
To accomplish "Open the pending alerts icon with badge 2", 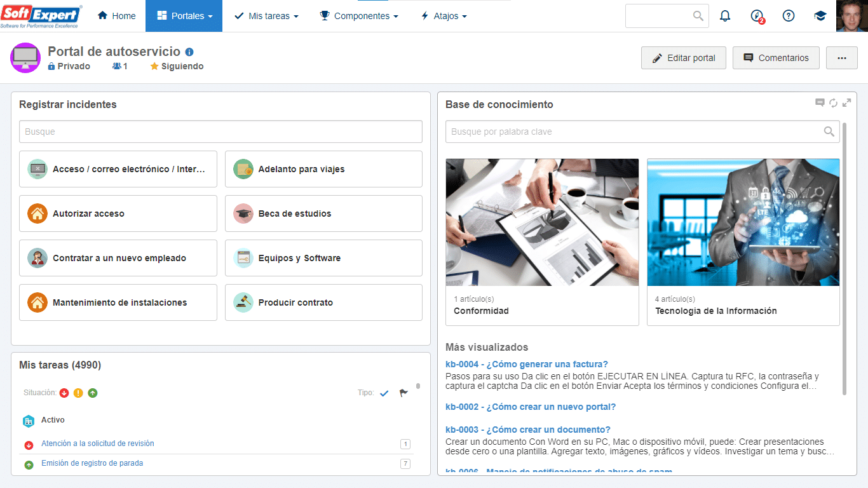I will [x=757, y=17].
